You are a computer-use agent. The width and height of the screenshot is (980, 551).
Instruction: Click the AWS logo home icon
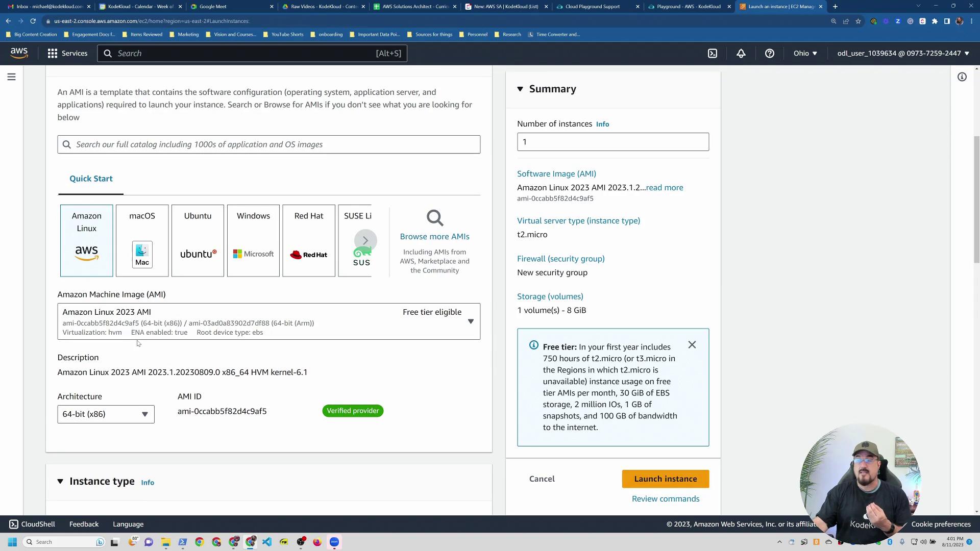tap(19, 53)
